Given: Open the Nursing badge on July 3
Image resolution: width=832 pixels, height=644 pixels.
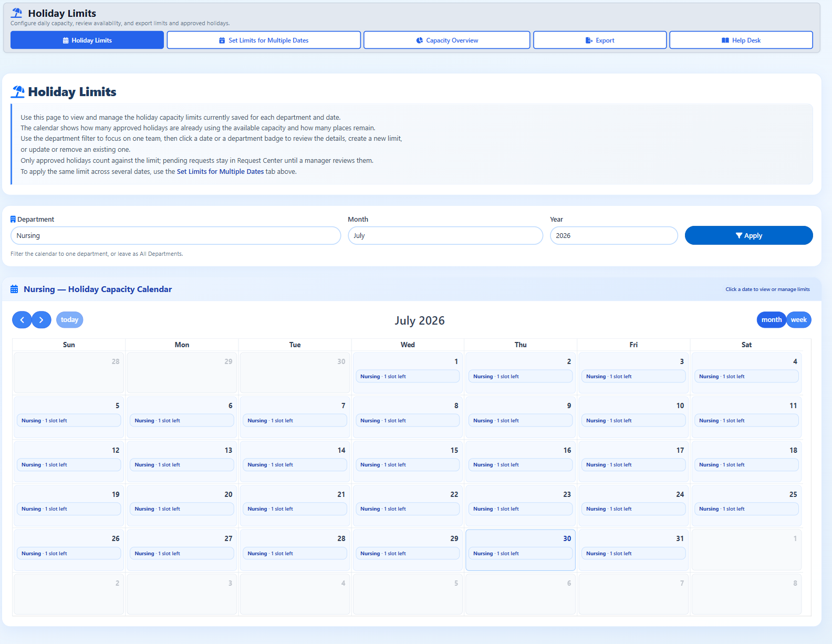Looking at the screenshot, I should point(633,377).
